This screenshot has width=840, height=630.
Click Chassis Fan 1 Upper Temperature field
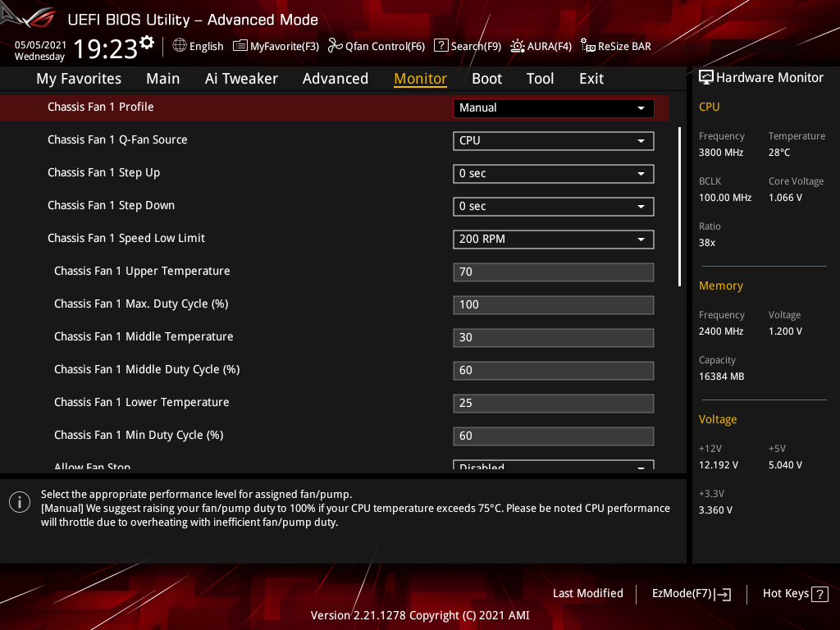tap(554, 272)
